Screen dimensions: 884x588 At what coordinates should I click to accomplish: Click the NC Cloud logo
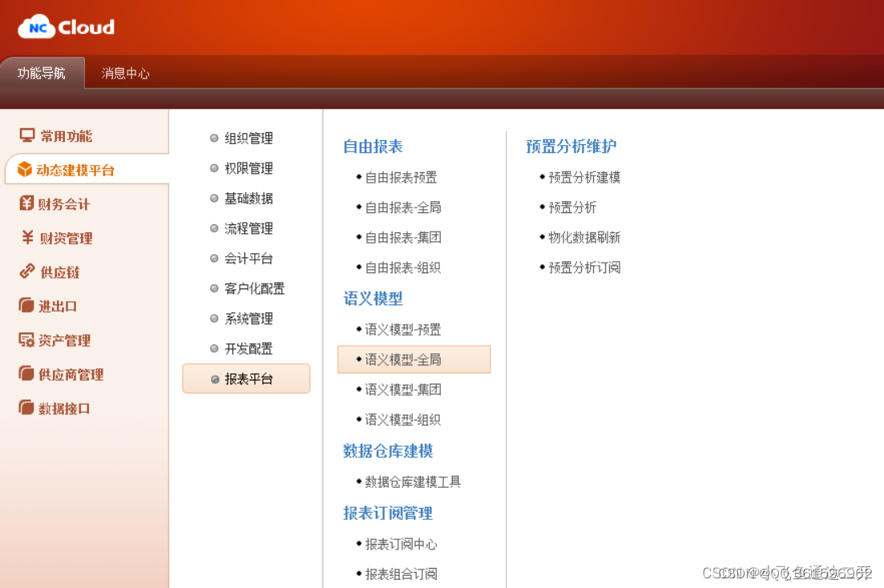coord(64,26)
